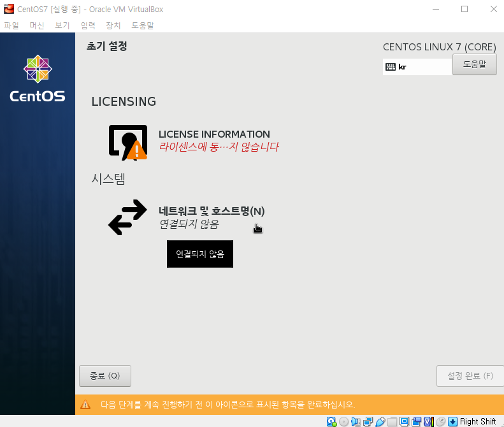The image size is (504, 427).
Task: Click the 시스템 section heading
Action: tap(108, 179)
